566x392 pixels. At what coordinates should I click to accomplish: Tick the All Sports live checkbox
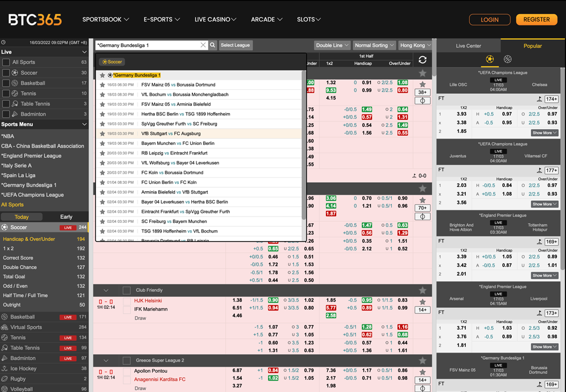click(6, 62)
